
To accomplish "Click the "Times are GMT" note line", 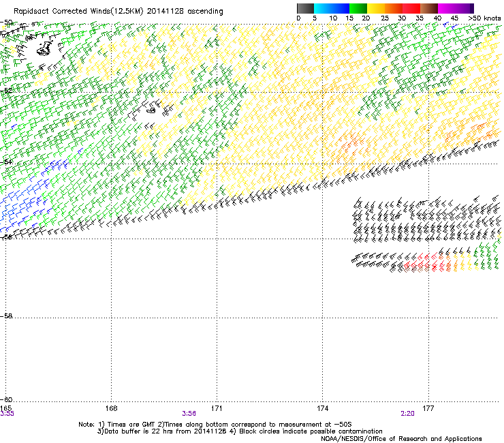I will click(x=215, y=425).
